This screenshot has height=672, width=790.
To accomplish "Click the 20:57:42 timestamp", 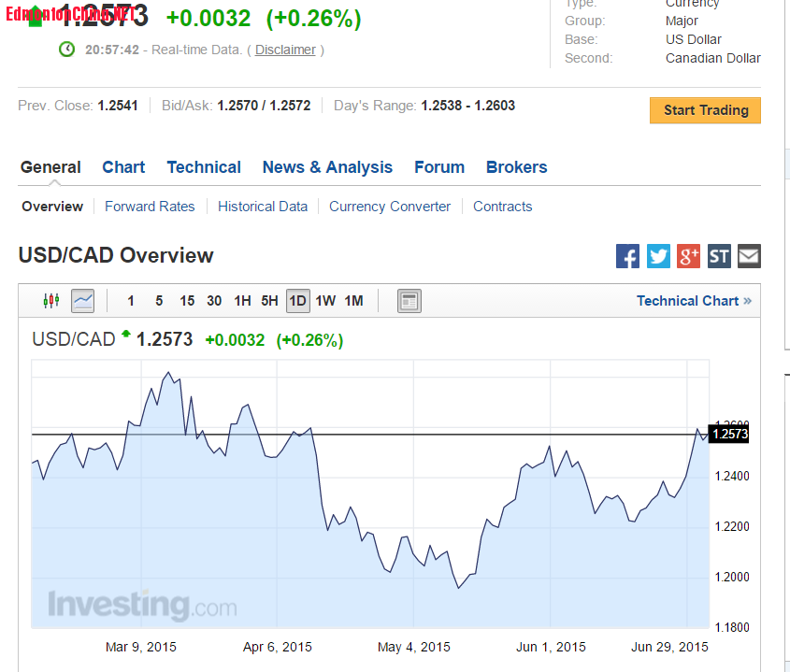I will coord(112,50).
